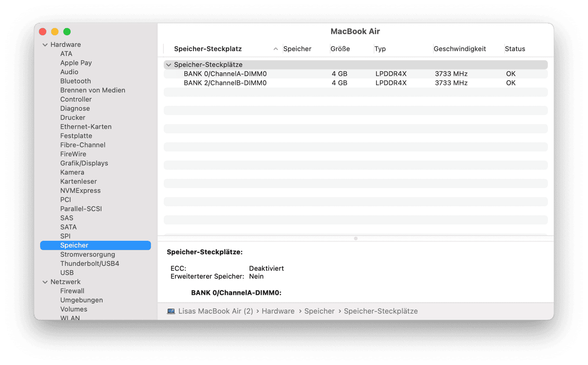Select Thunderbolt/USB4 in the sidebar
The width and height of the screenshot is (588, 365).
89,264
